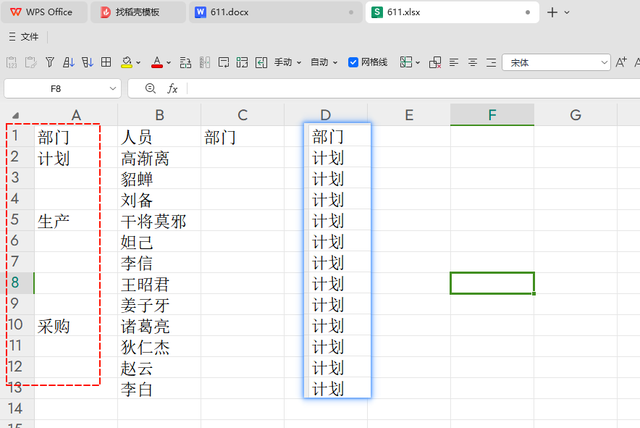The image size is (640, 428).
Task: Align text left
Action: coord(453,62)
